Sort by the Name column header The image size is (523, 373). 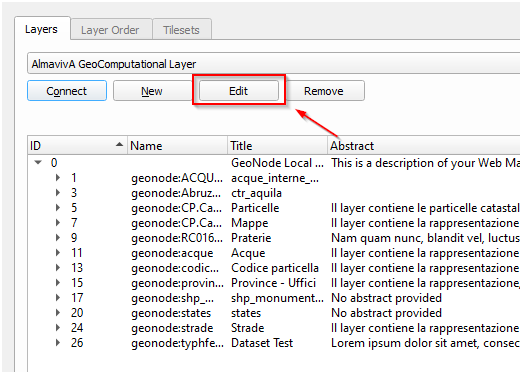point(177,145)
